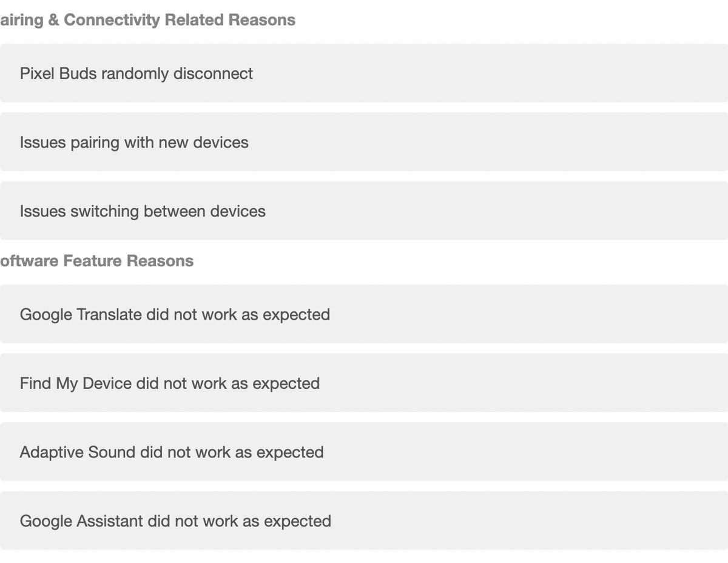
Task: Select "Google Translate did not work as expected"
Action: pyautogui.click(x=175, y=314)
